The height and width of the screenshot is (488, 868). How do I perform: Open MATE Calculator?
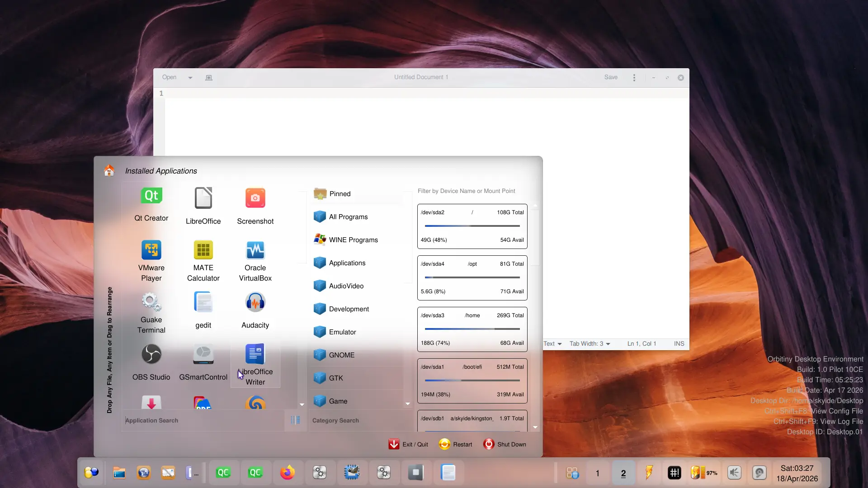tap(203, 250)
